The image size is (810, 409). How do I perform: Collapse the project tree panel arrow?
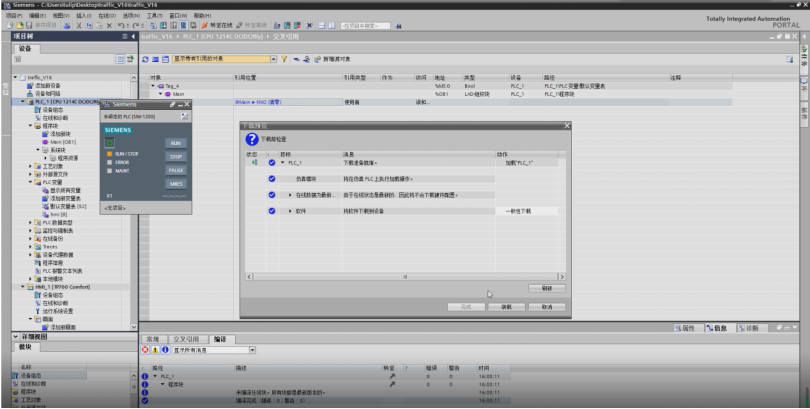coord(133,37)
